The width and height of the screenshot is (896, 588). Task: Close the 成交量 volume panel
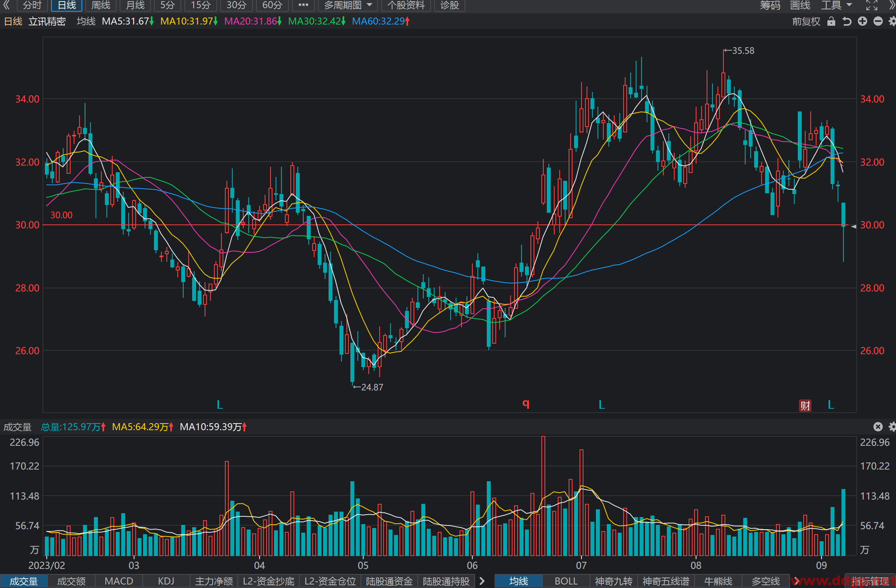pyautogui.click(x=878, y=427)
